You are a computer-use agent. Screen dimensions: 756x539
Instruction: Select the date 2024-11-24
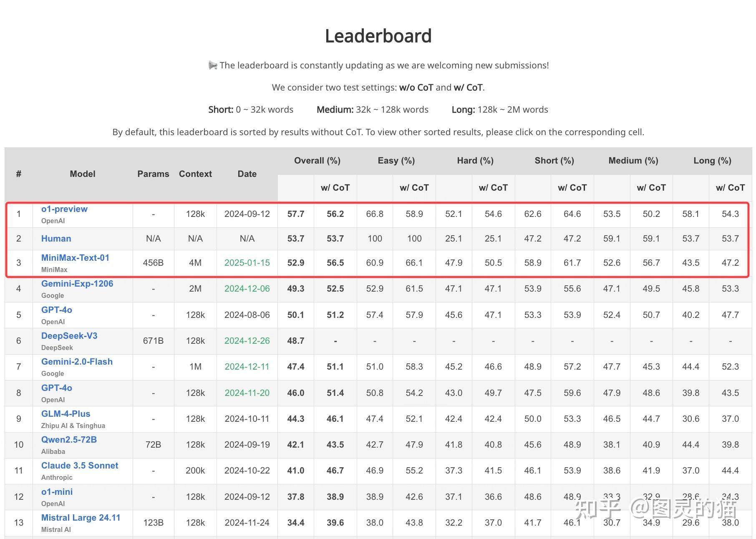click(247, 523)
